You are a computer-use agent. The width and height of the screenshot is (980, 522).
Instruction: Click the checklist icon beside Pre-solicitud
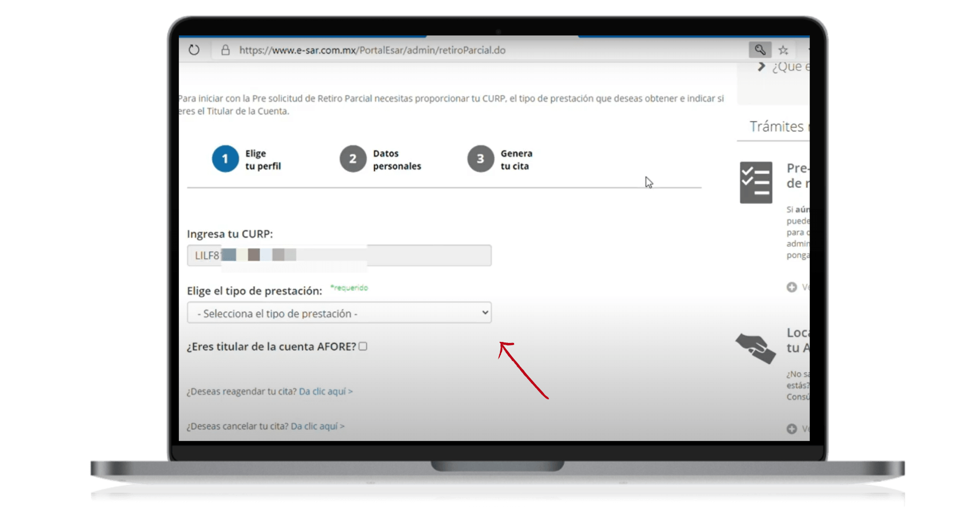tap(756, 183)
